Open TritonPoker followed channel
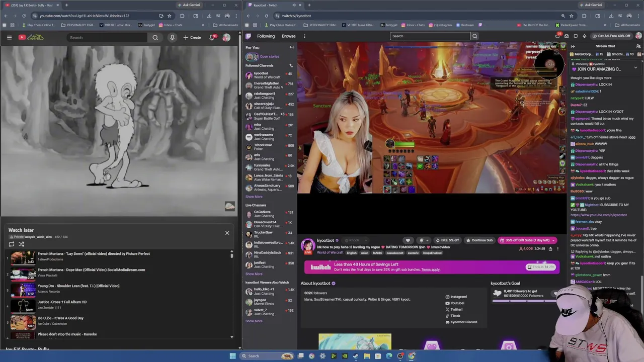644x362 pixels. 269,147
